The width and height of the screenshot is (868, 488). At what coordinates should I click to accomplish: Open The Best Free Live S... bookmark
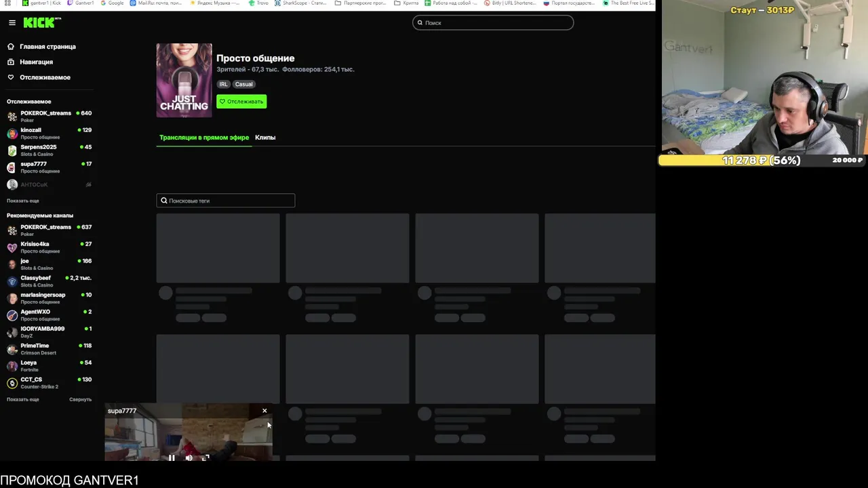pos(628,3)
